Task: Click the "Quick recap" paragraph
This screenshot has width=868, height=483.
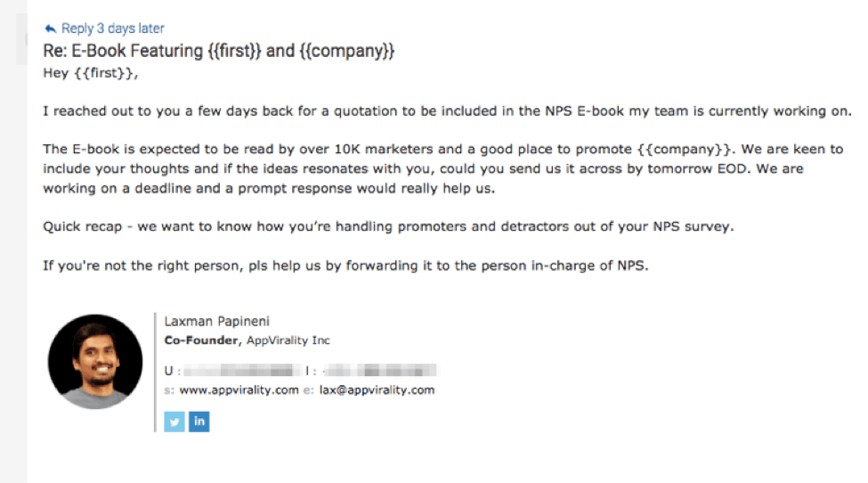Action: coord(388,226)
